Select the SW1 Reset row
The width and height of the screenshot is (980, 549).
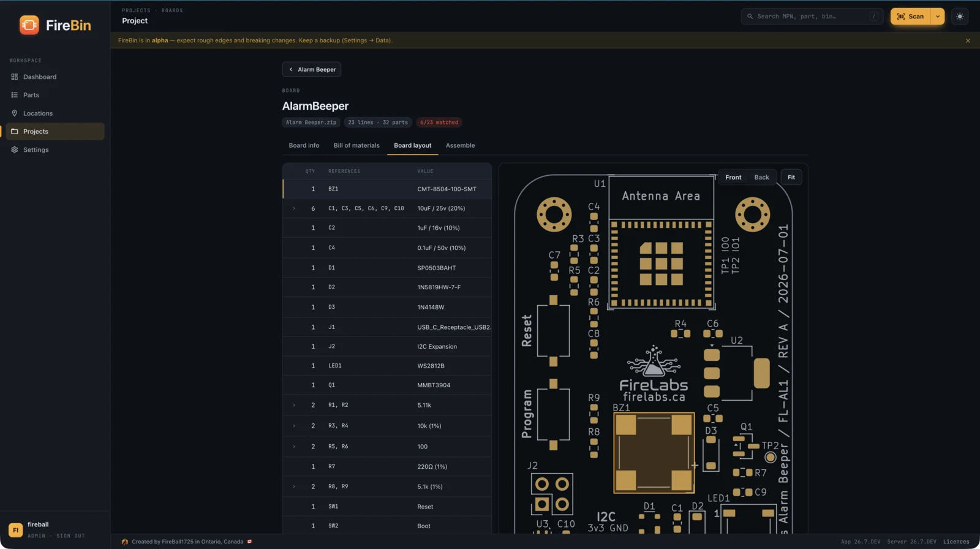(x=387, y=507)
